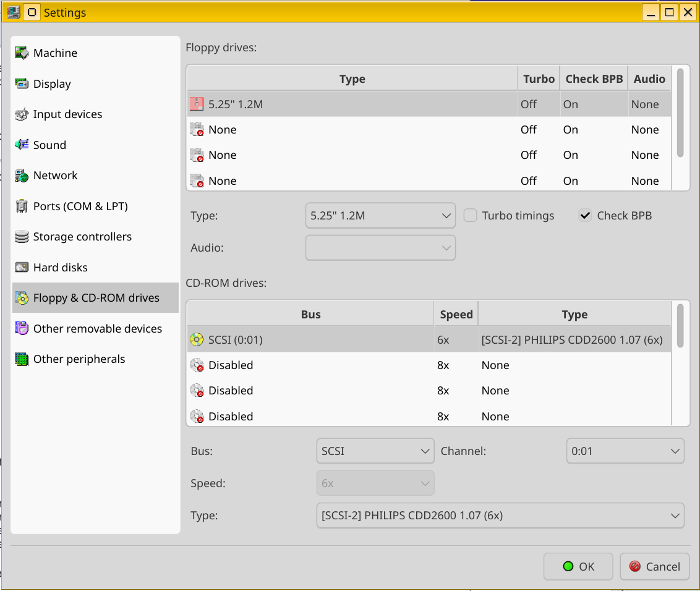Switch to Input devices settings page

(67, 114)
